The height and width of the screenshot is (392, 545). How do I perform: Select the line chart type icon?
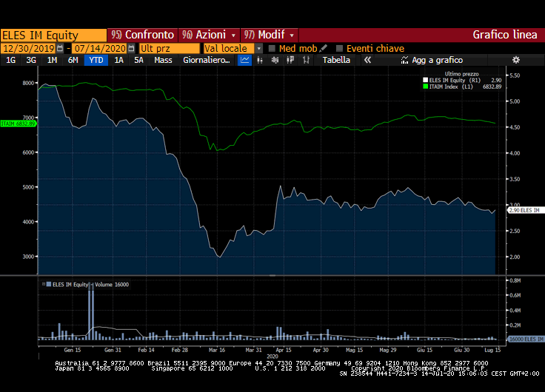(x=245, y=60)
